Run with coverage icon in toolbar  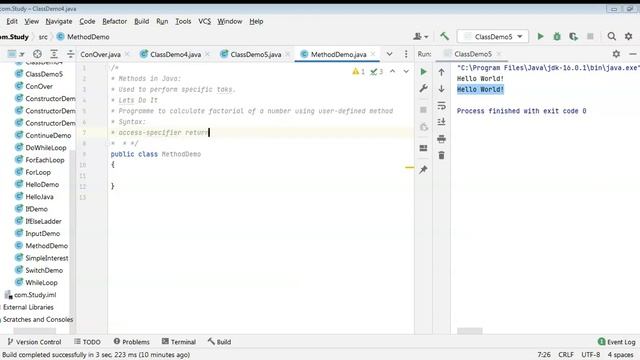[573, 36]
